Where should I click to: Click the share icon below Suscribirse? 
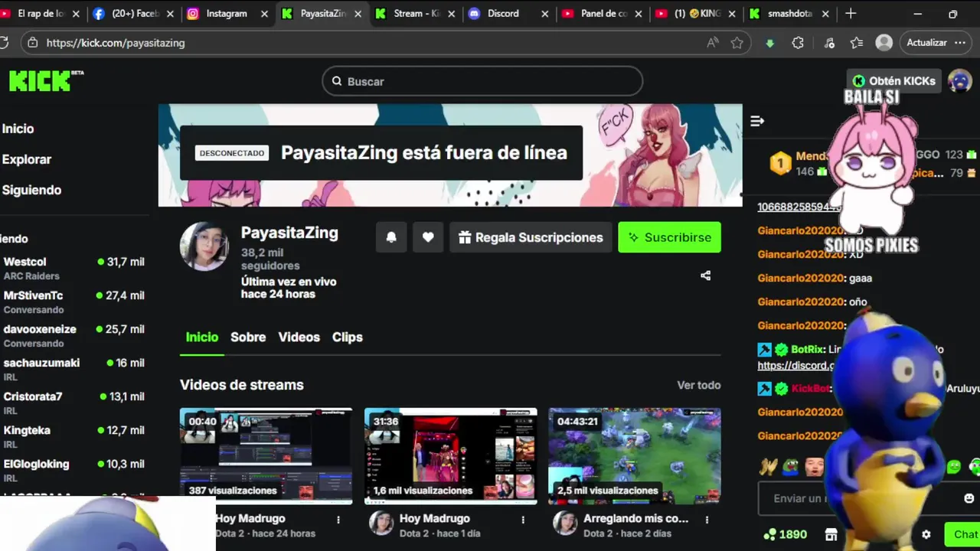(x=706, y=275)
